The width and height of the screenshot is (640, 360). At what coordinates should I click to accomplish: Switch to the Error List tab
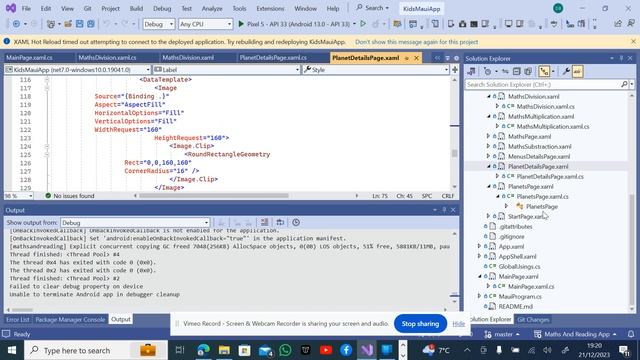tap(18, 320)
